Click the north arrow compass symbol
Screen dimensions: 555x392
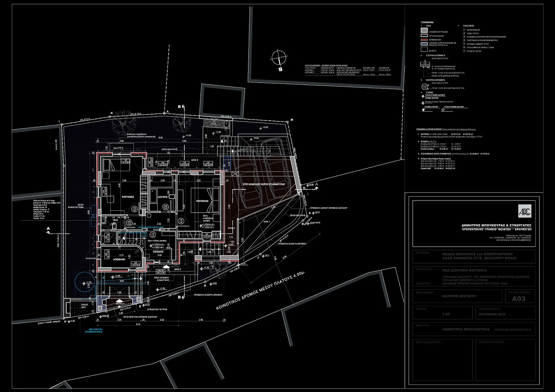click(x=279, y=57)
